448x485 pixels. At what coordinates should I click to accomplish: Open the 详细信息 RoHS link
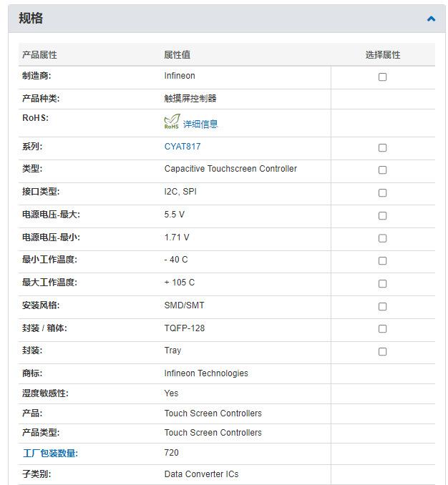[x=200, y=124]
